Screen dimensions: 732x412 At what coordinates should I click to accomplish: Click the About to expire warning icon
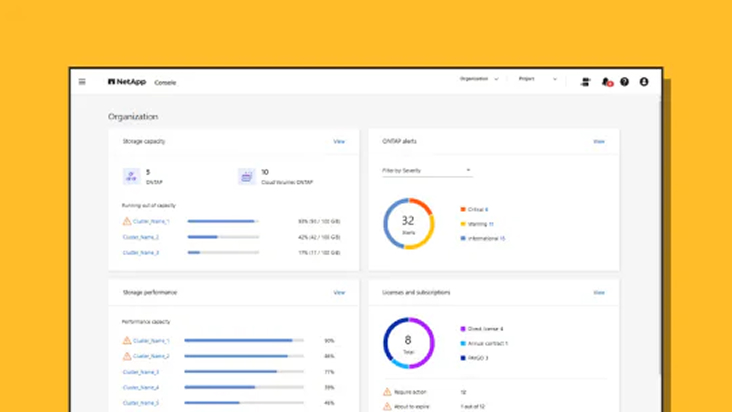point(387,406)
